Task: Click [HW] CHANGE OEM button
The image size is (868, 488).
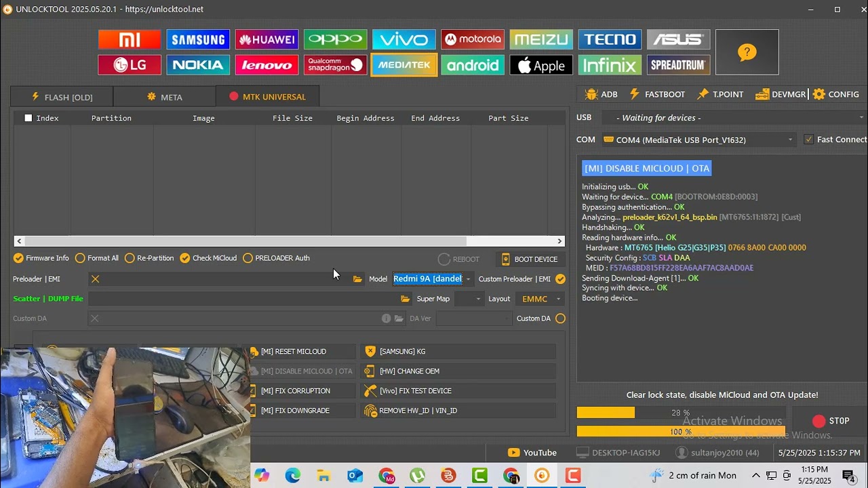Action: (x=459, y=371)
